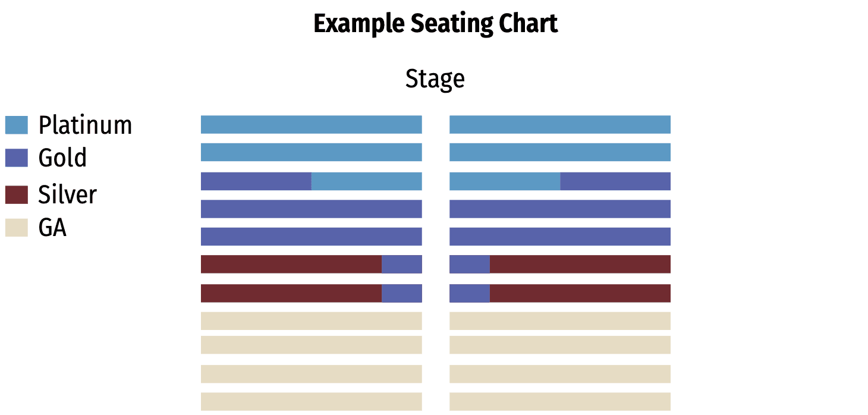The image size is (868, 415).
Task: Select the GA legend label
Action: 52,228
